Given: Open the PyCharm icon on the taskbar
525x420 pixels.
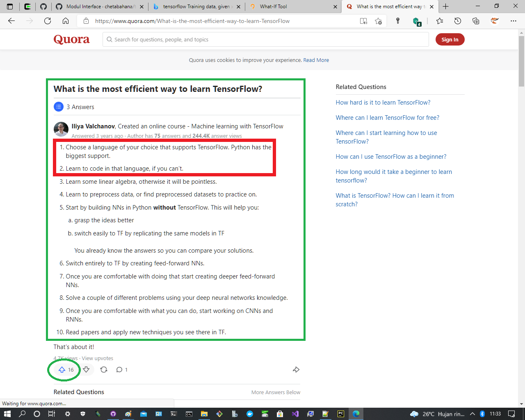Looking at the screenshot, I should (341, 414).
